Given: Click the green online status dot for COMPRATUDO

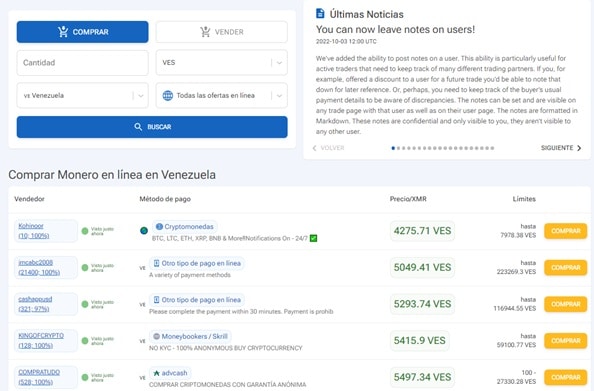Looking at the screenshot, I should click(85, 377).
